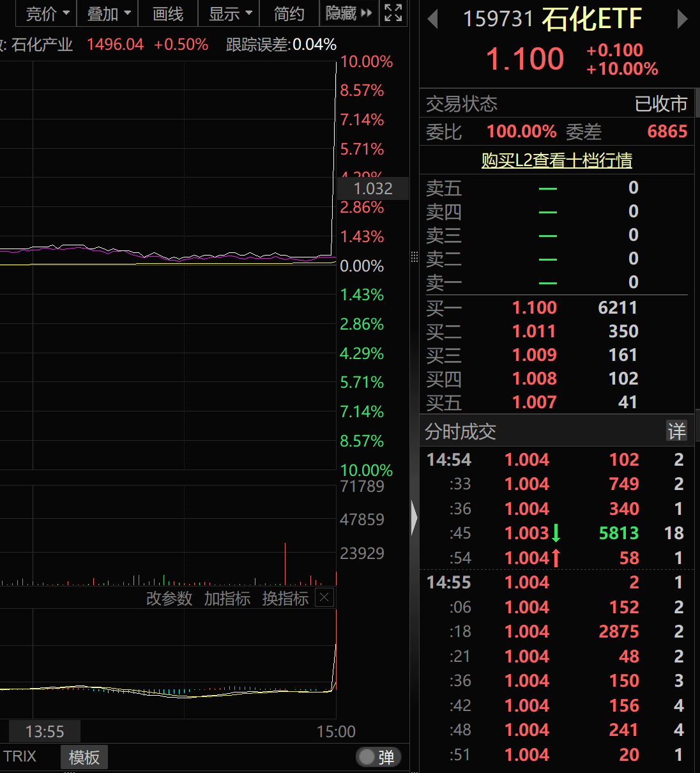Screen dimensions: 700x773
Task: Click the fullscreen expand icon on toolbar
Action: 393,13
